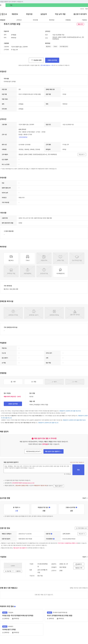This screenshot has height=644, width=88.
Task: Click the 식사제공(2식) benefit icon
Action: [60, 271]
